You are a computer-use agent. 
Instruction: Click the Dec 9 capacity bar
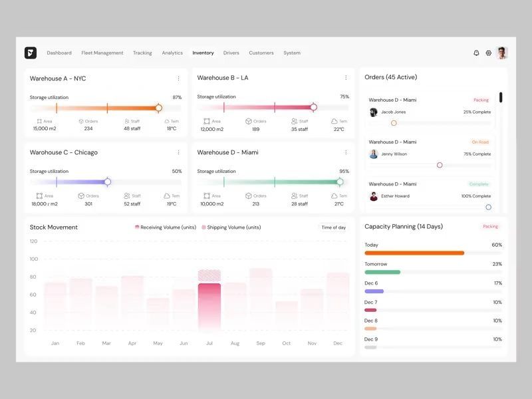pyautogui.click(x=434, y=347)
